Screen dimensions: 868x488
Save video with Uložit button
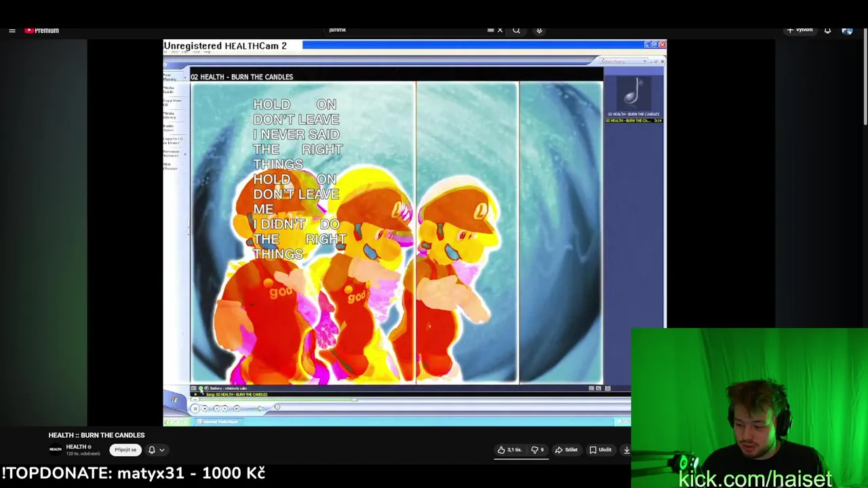pyautogui.click(x=601, y=449)
